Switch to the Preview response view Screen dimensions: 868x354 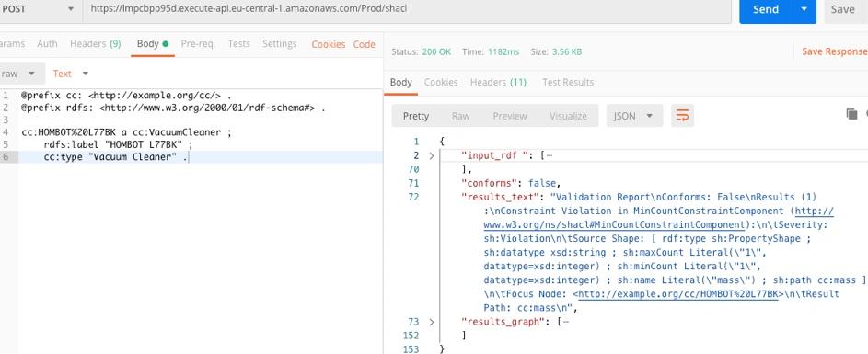[509, 116]
